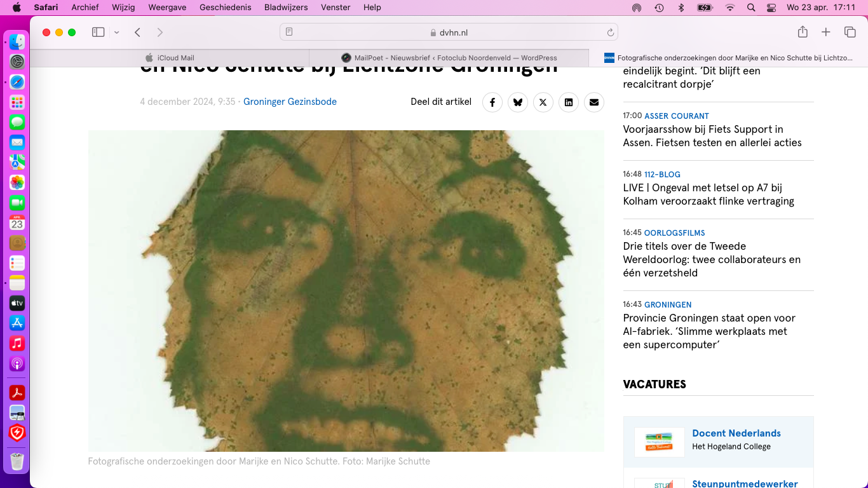
Task: Switch to MailPoet Nieuwsbrief WordPress tab
Action: tap(449, 58)
